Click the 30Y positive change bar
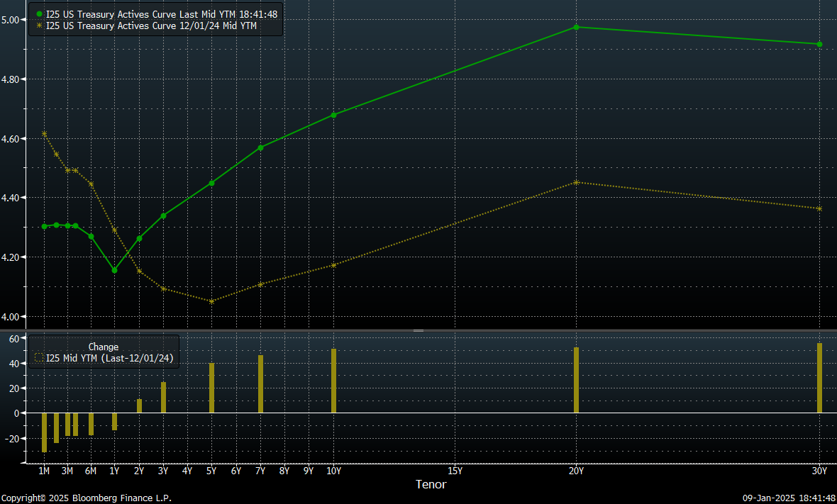Screen dimensions: 837x504 tap(820, 378)
